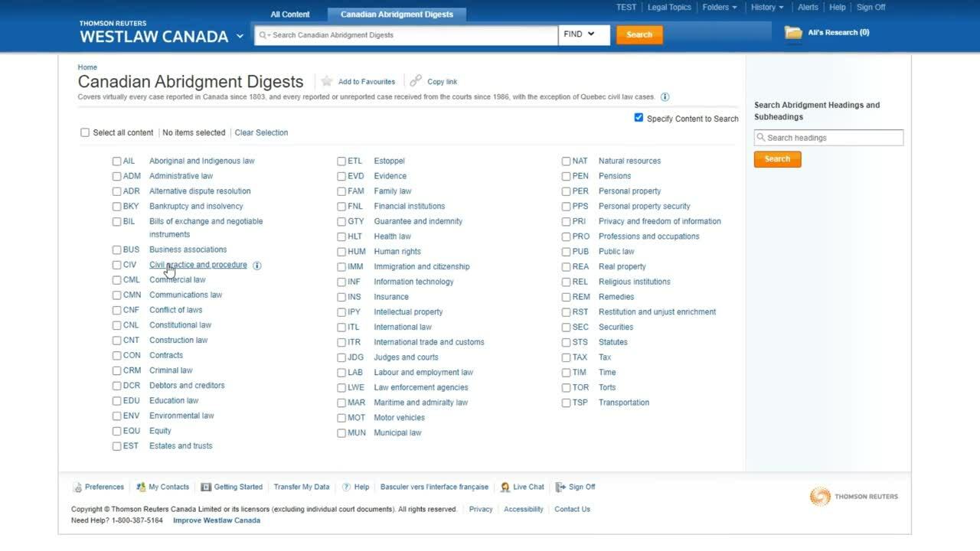Open the Contact Us footer link
Screen dimensions: 980x551
click(572, 509)
